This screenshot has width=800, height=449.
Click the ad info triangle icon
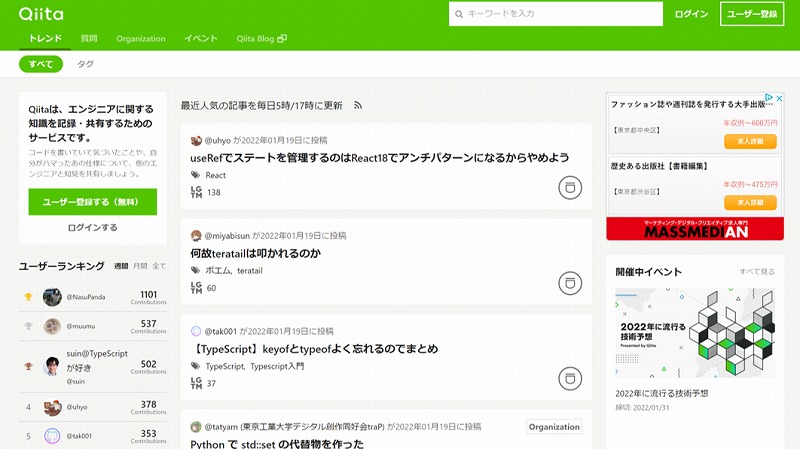point(769,97)
